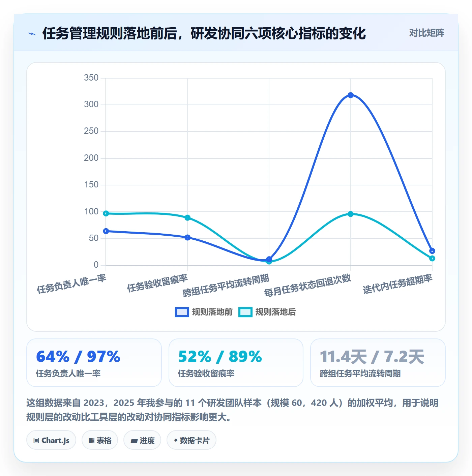Click the 任务验收留痕率 axis label
472x476 pixels.
(x=157, y=283)
